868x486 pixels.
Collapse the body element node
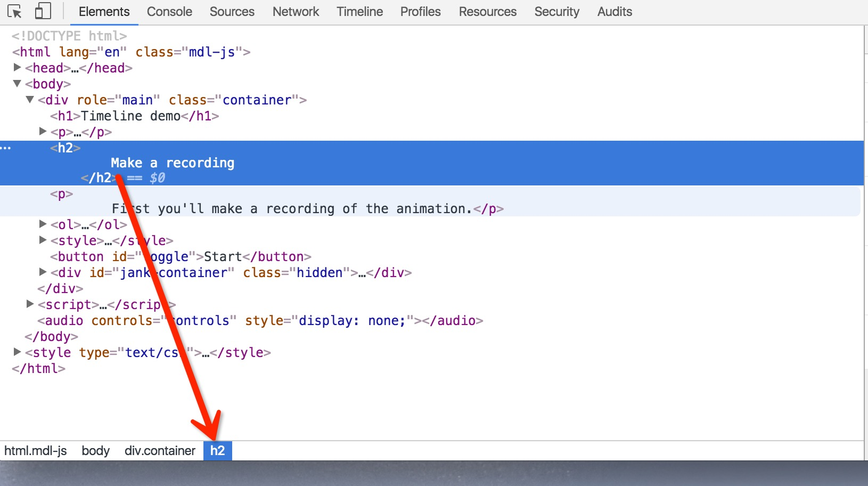coord(17,84)
